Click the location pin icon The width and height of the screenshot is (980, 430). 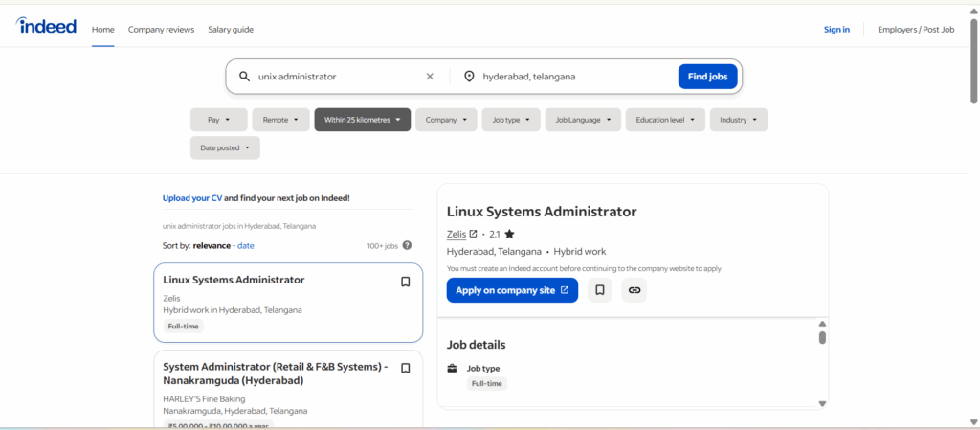469,77
